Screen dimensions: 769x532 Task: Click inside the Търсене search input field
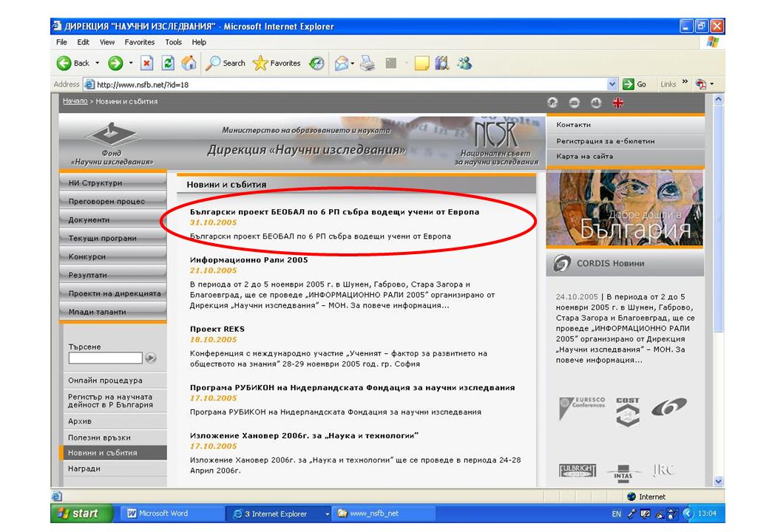105,358
